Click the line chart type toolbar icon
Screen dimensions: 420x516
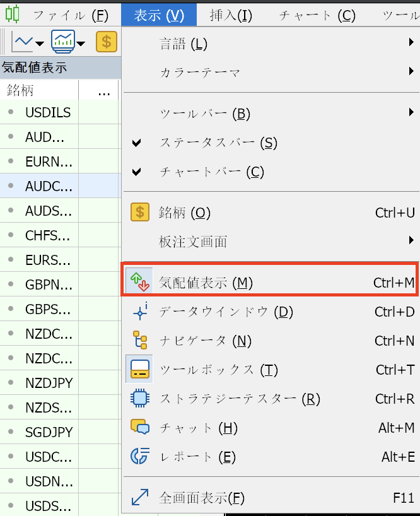[x=23, y=42]
